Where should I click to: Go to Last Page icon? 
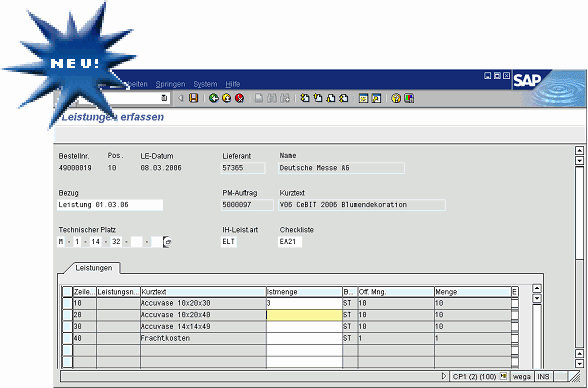[x=344, y=98]
